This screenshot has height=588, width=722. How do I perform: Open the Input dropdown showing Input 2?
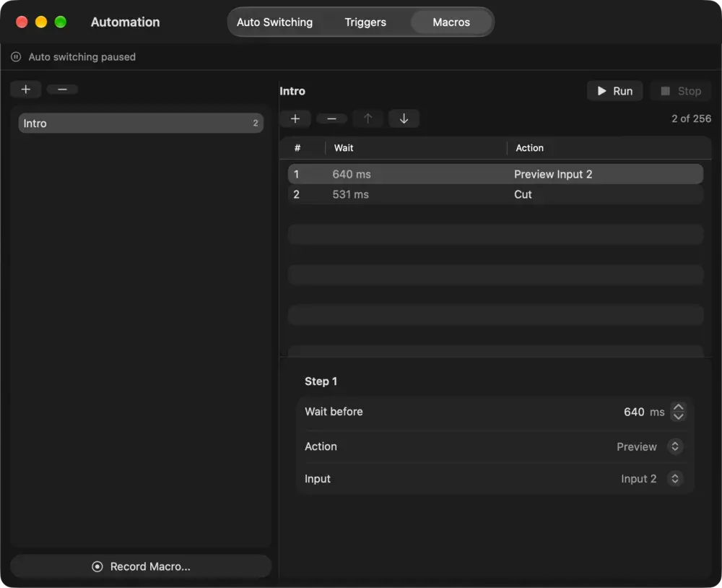pos(651,479)
